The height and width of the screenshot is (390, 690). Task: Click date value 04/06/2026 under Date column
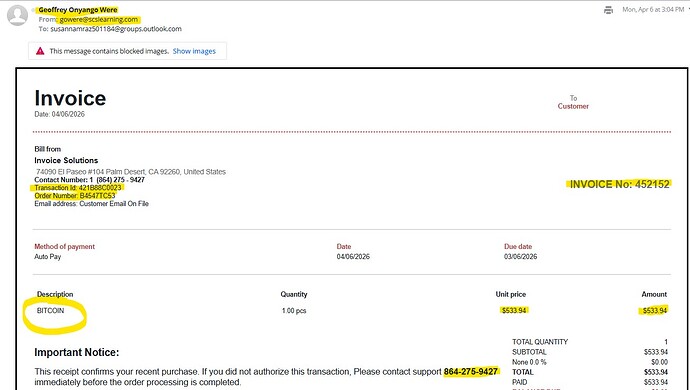click(x=353, y=257)
